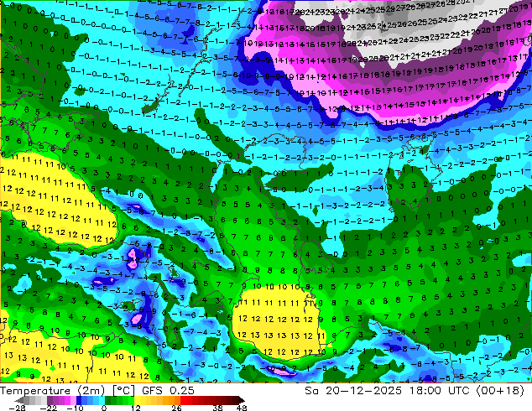This screenshot has height=411, width=532.
Task: Click the "26" legend label
Action: pos(176,408)
